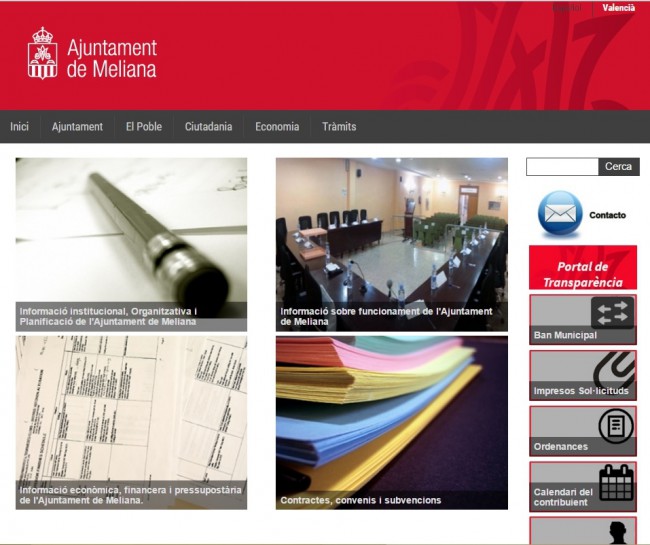Open Ban Municipal arrows icon tile
The image size is (650, 545).
tap(582, 320)
